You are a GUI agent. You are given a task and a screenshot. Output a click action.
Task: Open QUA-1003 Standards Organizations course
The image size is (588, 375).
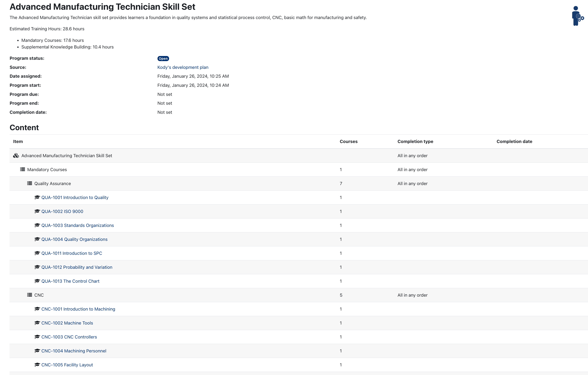pos(77,225)
